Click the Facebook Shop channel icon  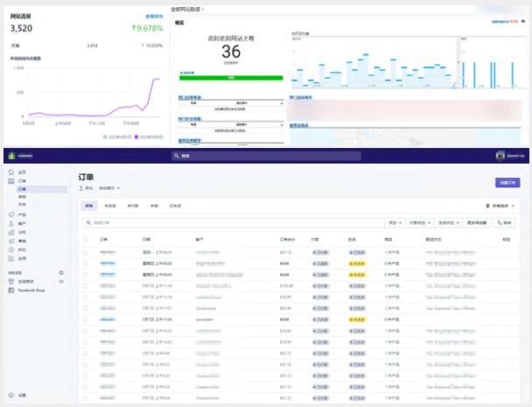[x=11, y=290]
